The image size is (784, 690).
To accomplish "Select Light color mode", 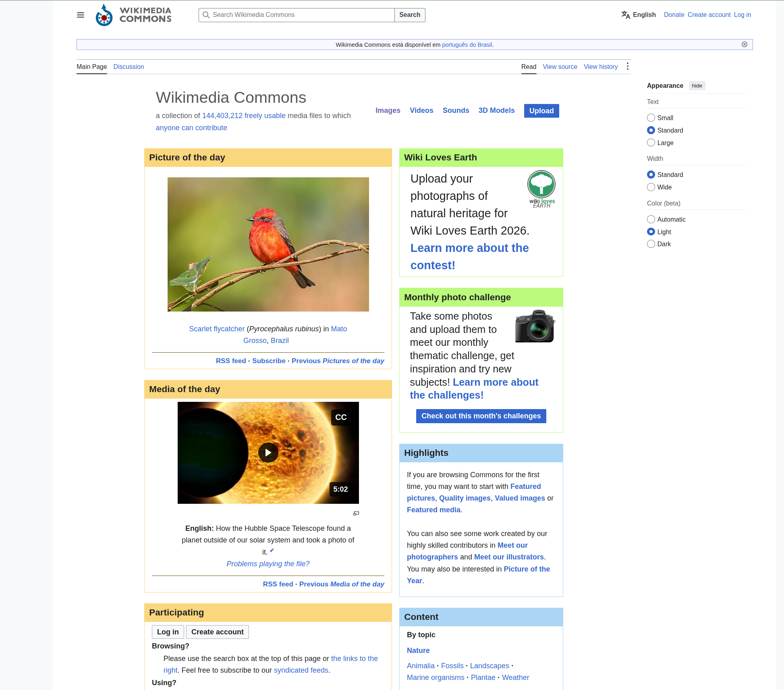I will coord(651,232).
